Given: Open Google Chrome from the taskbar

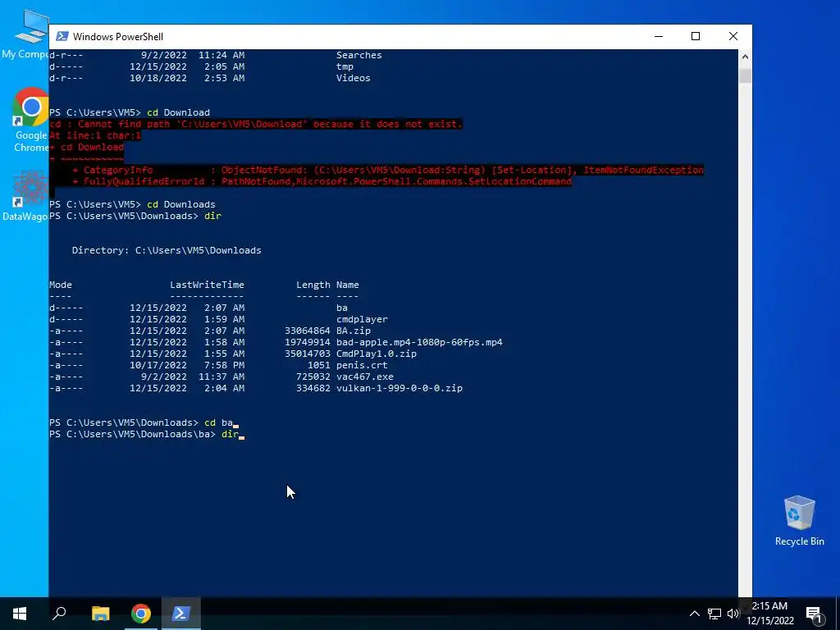Looking at the screenshot, I should (x=140, y=614).
